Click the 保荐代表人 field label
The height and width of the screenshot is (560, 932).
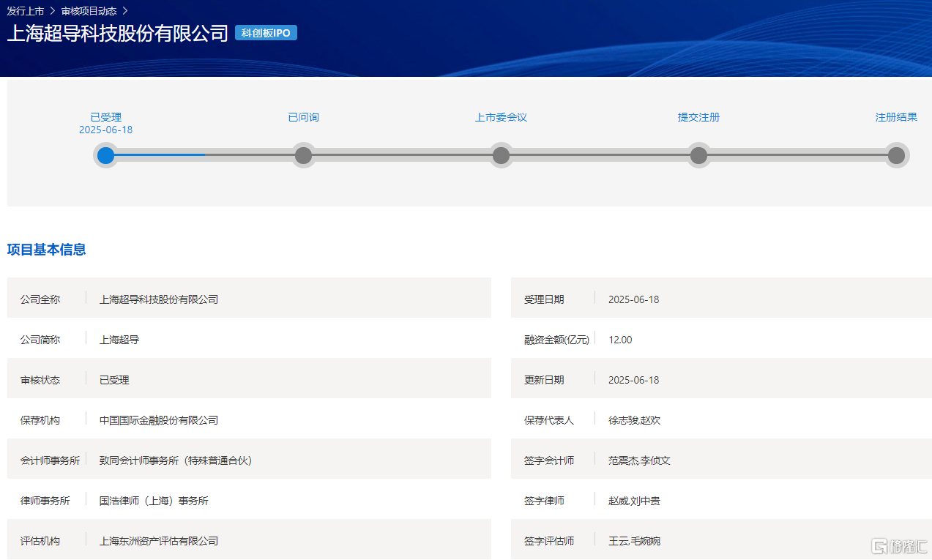click(x=549, y=420)
